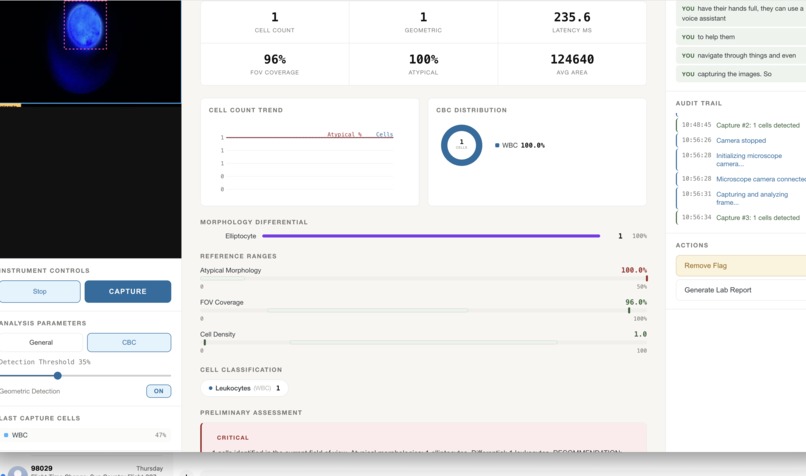Click the Remove Flag button

741,266
